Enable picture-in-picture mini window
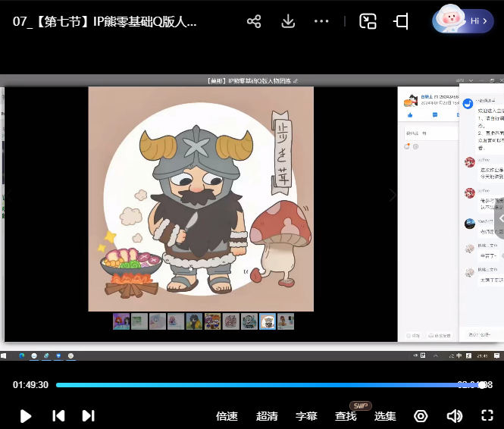Screen dimensions: 504x429 (368, 21)
